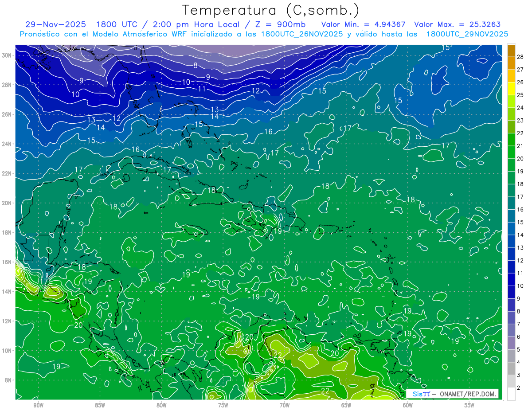Screen dimensions: 532x411
Task: Select the 14N latitude label
Action: coord(7,292)
